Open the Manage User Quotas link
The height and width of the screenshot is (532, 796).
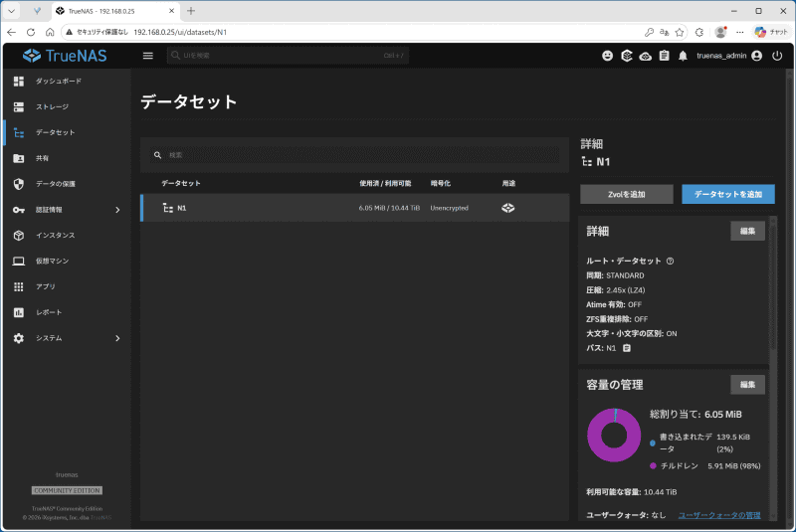point(719,515)
